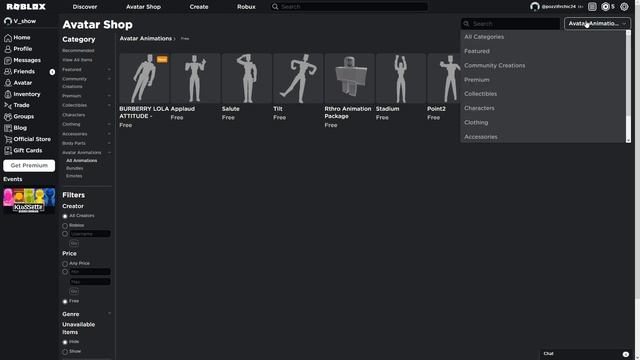Open Robux in top navigation
This screenshot has width=640, height=360.
[x=246, y=7]
